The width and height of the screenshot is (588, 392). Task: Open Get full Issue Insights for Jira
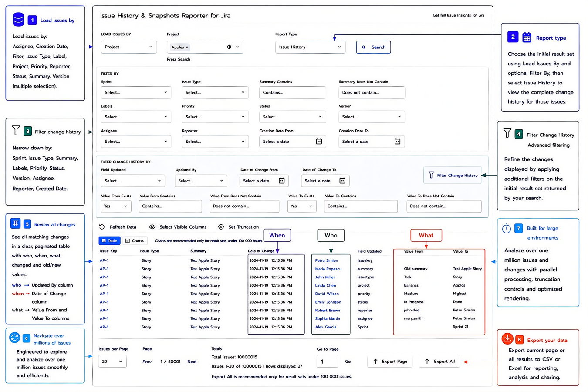click(x=458, y=15)
